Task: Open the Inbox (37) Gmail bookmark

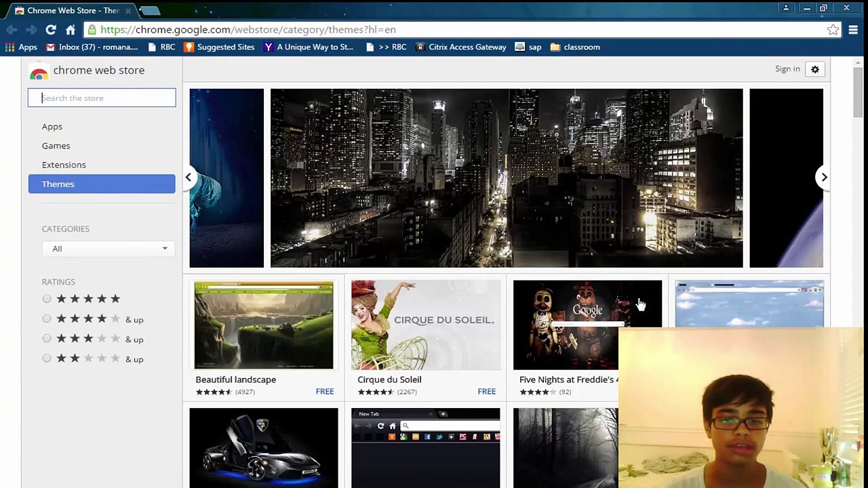Action: coord(92,47)
